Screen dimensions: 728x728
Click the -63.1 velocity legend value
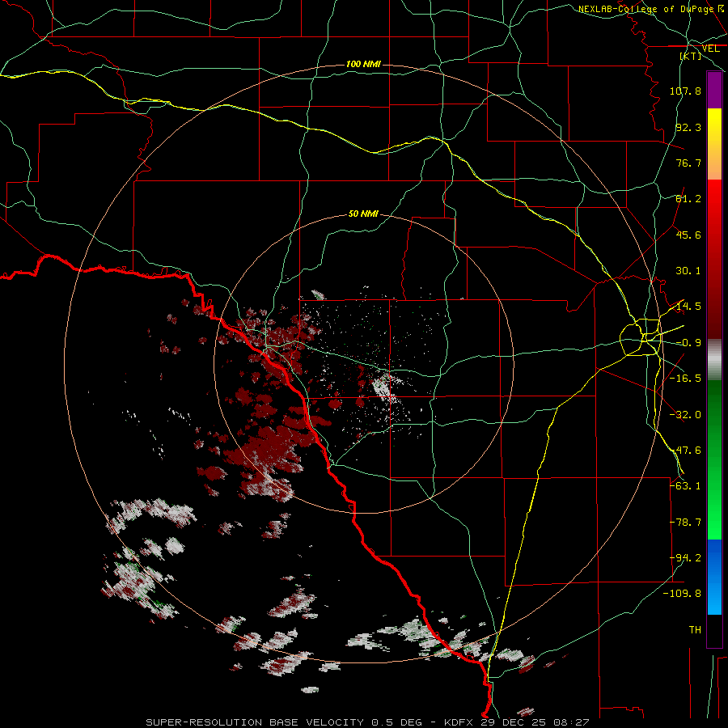685,486
